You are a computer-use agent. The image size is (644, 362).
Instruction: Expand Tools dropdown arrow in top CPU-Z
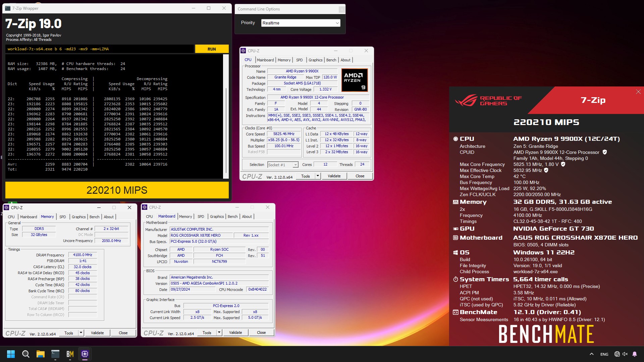coord(318,176)
